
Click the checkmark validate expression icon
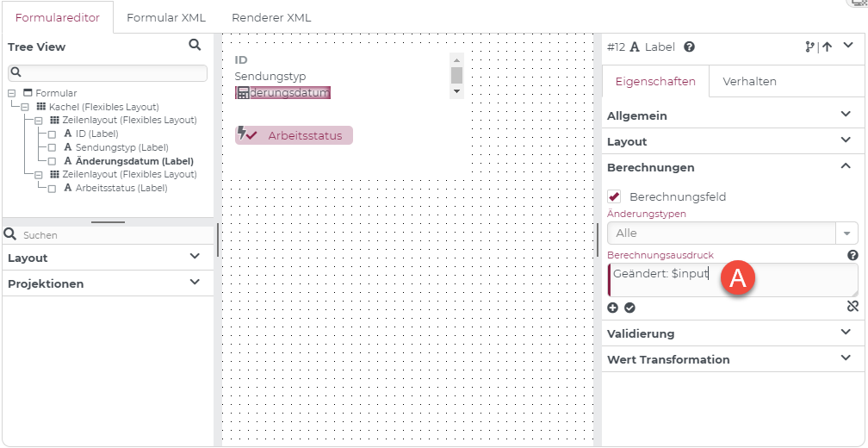point(630,308)
